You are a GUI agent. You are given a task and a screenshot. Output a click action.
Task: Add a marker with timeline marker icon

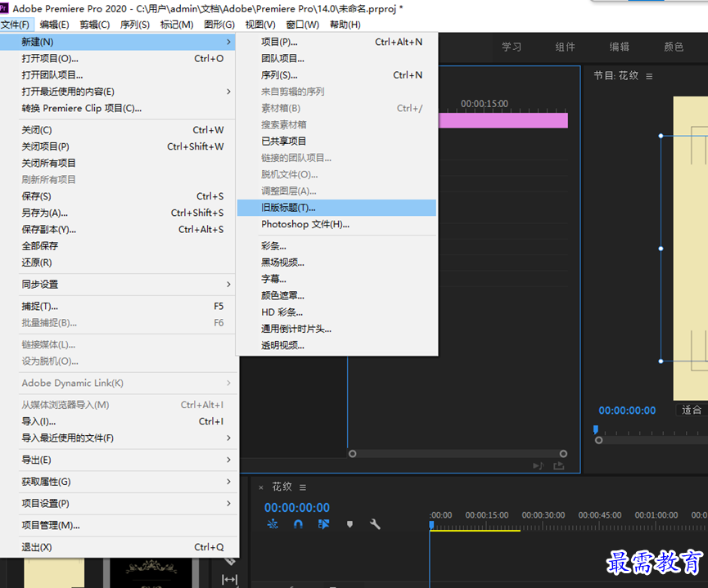[349, 524]
